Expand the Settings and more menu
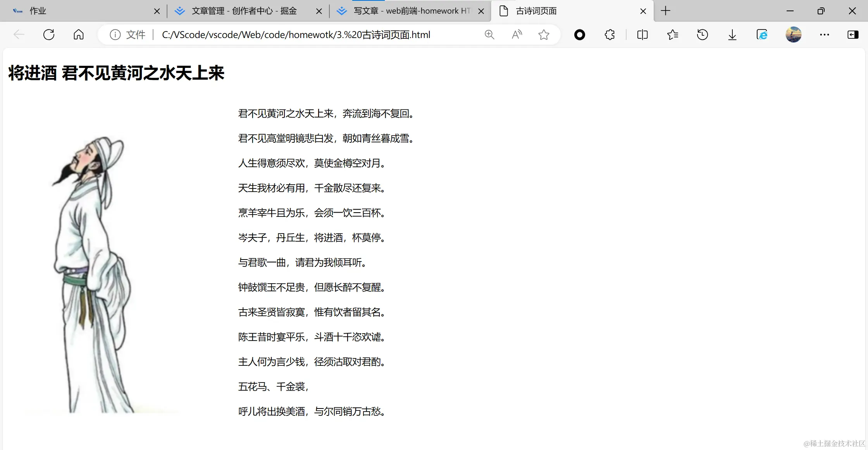Image resolution: width=868 pixels, height=450 pixels. (824, 35)
